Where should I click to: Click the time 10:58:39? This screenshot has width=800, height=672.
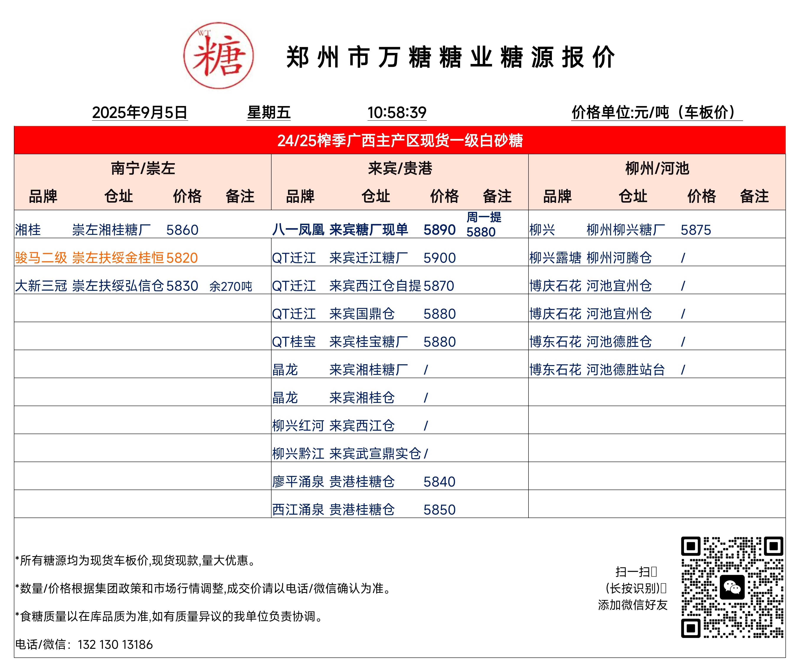pos(397,112)
